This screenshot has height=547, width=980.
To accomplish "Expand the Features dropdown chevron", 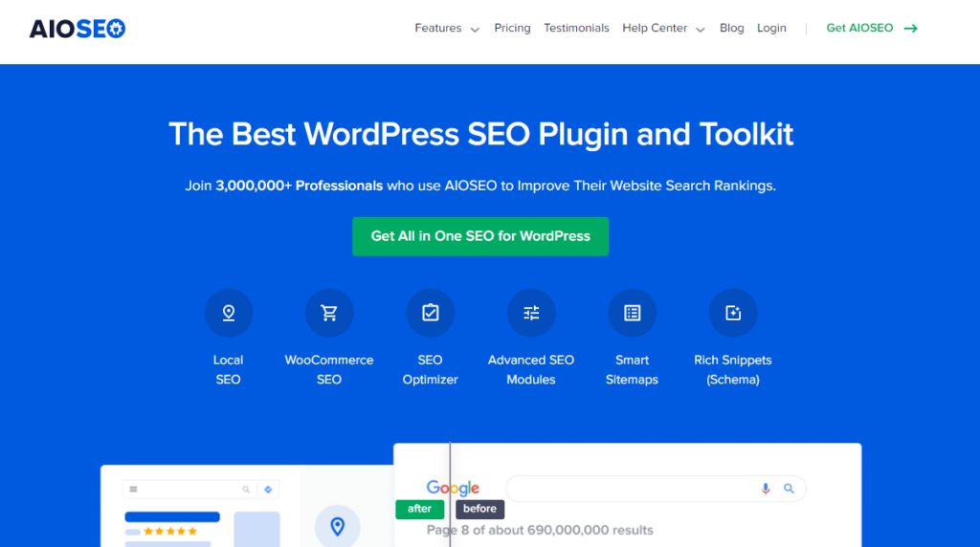I will (x=475, y=30).
